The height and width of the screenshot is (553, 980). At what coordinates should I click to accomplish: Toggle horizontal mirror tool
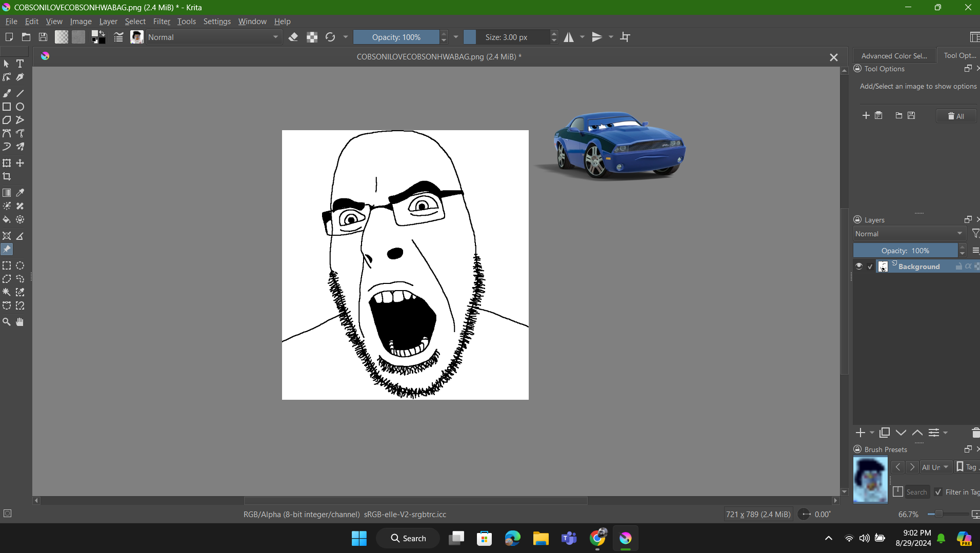tap(569, 37)
